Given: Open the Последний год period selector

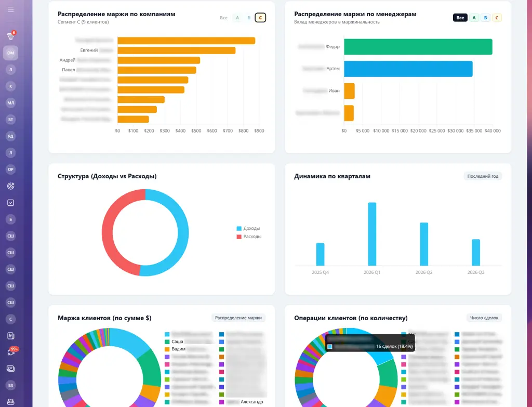Looking at the screenshot, I should (x=483, y=176).
